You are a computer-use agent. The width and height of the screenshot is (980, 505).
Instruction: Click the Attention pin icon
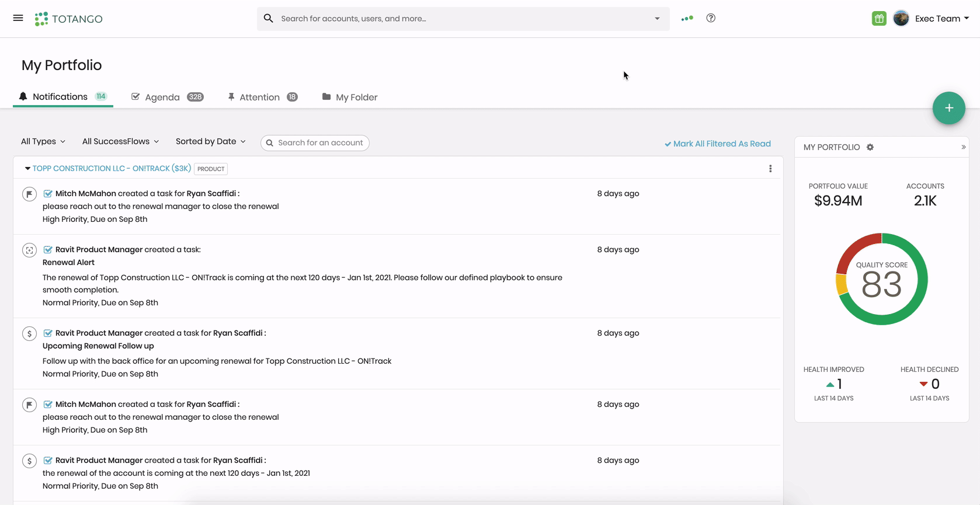click(231, 97)
